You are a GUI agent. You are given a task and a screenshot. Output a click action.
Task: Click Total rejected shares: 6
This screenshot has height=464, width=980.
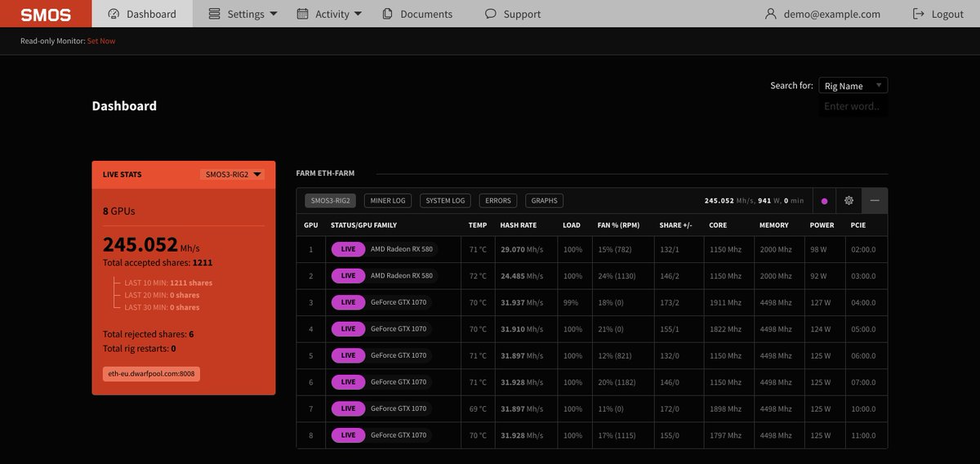tap(149, 334)
